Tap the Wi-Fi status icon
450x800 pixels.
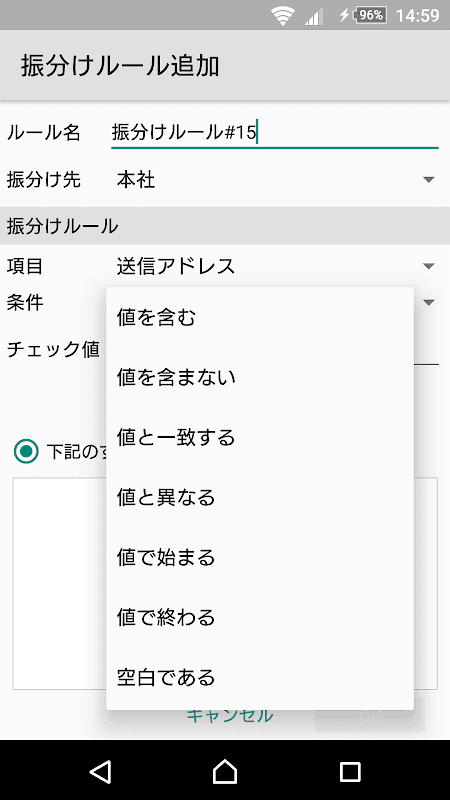(283, 15)
